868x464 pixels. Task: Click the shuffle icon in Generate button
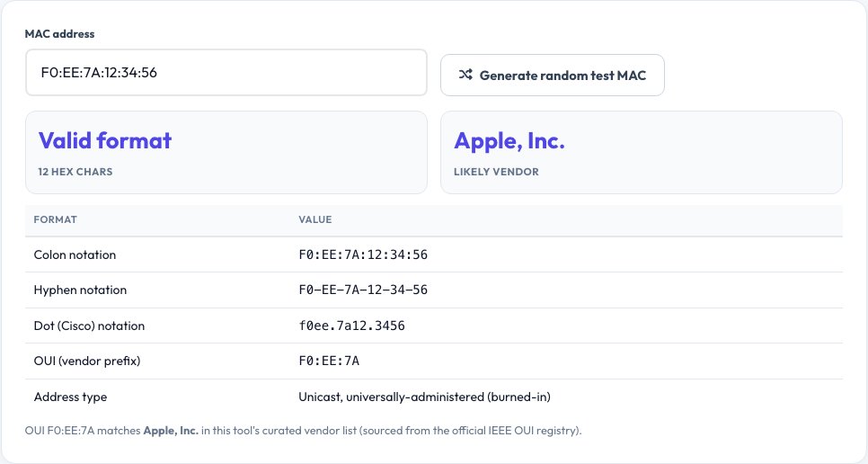pos(465,75)
